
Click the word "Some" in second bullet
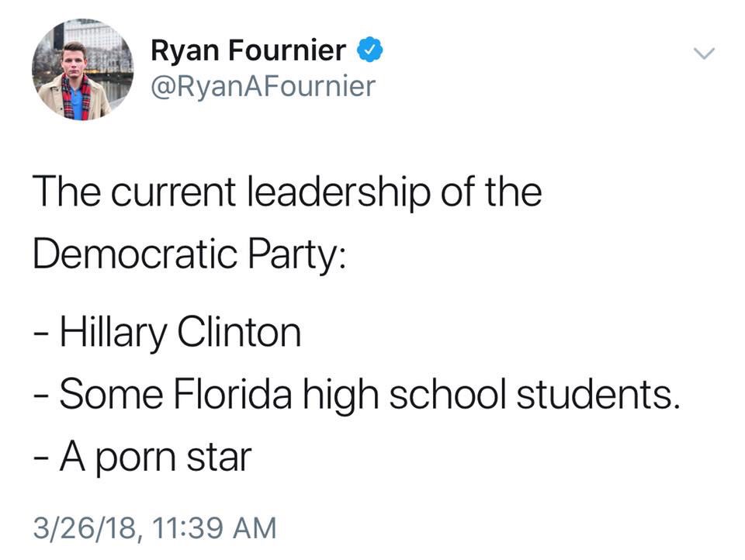(x=99, y=396)
